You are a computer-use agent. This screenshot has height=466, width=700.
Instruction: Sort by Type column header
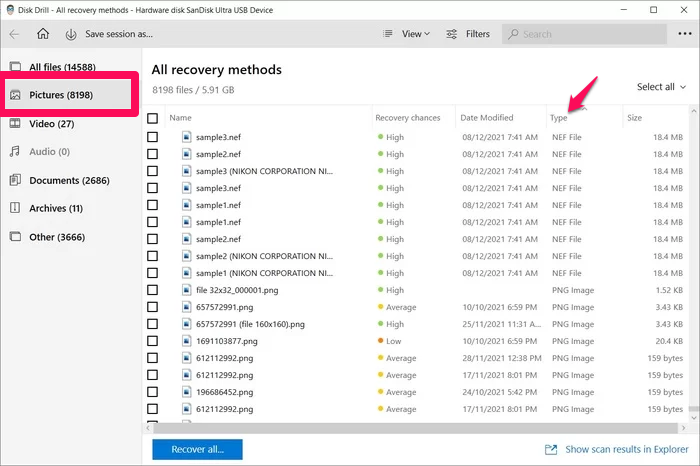click(x=558, y=118)
